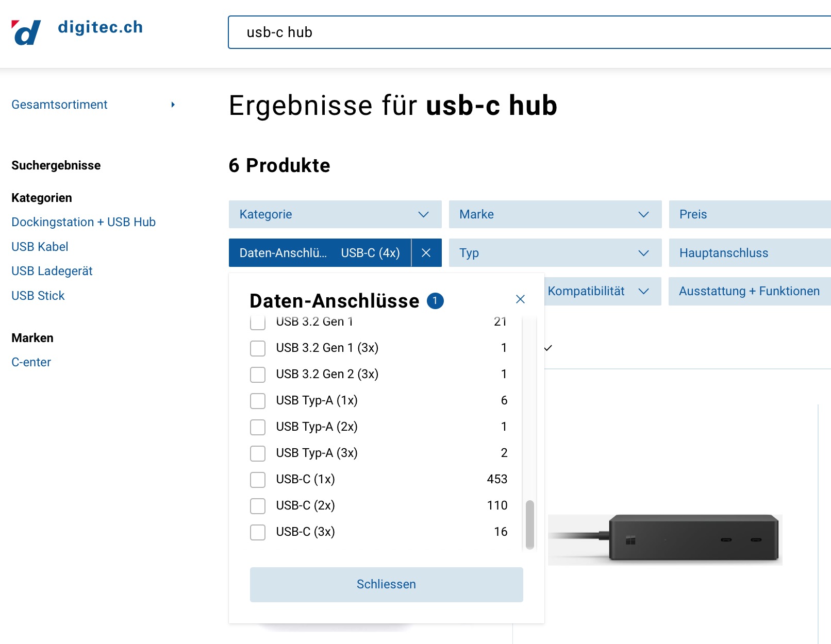This screenshot has width=831, height=644.
Task: Click the filter list scrollbar handle
Action: click(x=529, y=524)
